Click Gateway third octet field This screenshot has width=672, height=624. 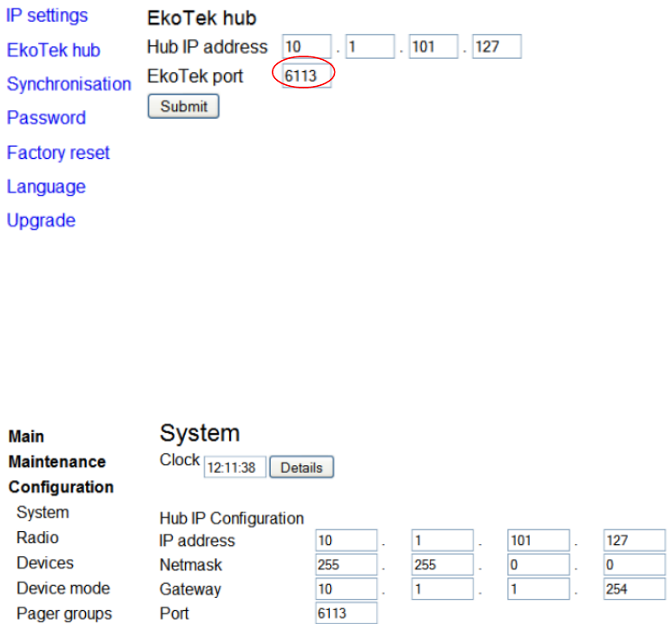(538, 589)
